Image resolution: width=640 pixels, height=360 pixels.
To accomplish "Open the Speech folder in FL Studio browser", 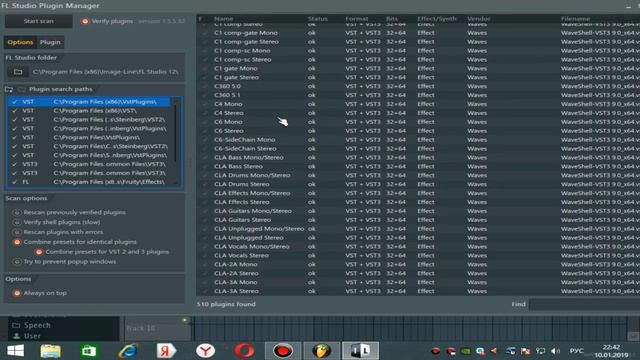I will click(x=32, y=325).
